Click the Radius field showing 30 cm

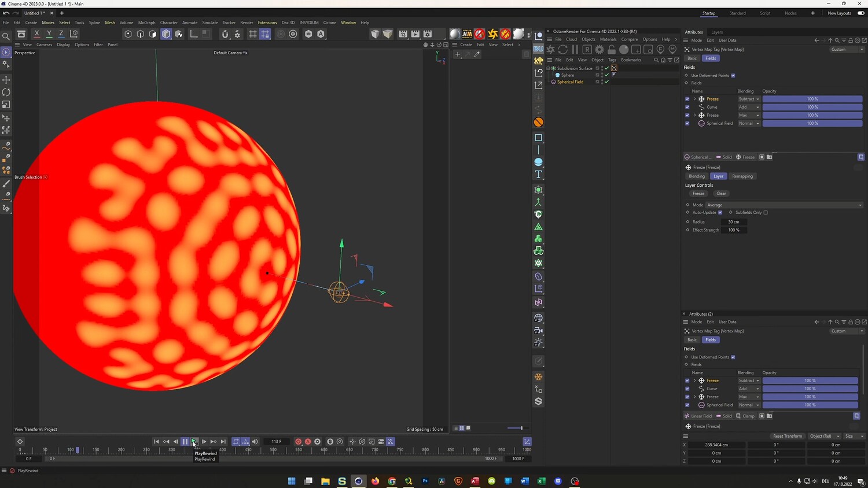(x=735, y=222)
